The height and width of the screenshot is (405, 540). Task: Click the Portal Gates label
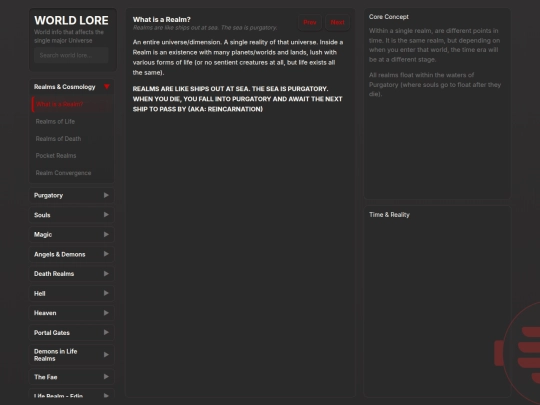52,333
